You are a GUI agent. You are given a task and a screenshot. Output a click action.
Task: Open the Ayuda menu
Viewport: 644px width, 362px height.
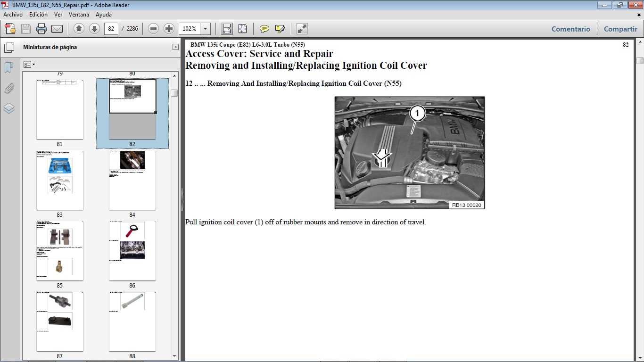pos(104,15)
